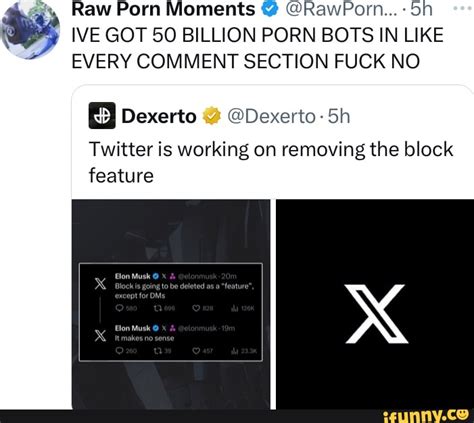Click the gold verified badge next to Dexerto

pos(212,116)
